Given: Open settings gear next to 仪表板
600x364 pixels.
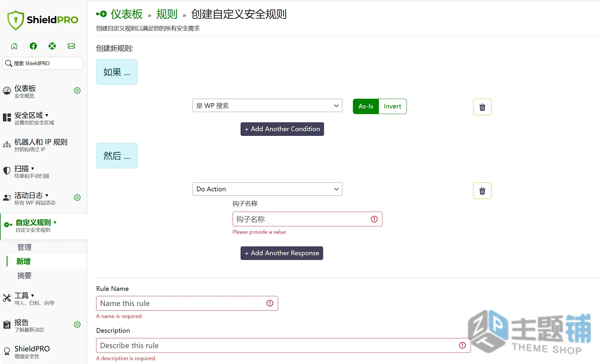Looking at the screenshot, I should pos(77,90).
